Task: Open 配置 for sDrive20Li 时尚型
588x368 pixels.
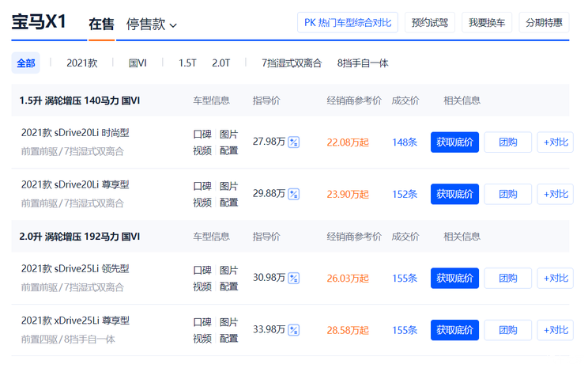Action: click(x=228, y=150)
